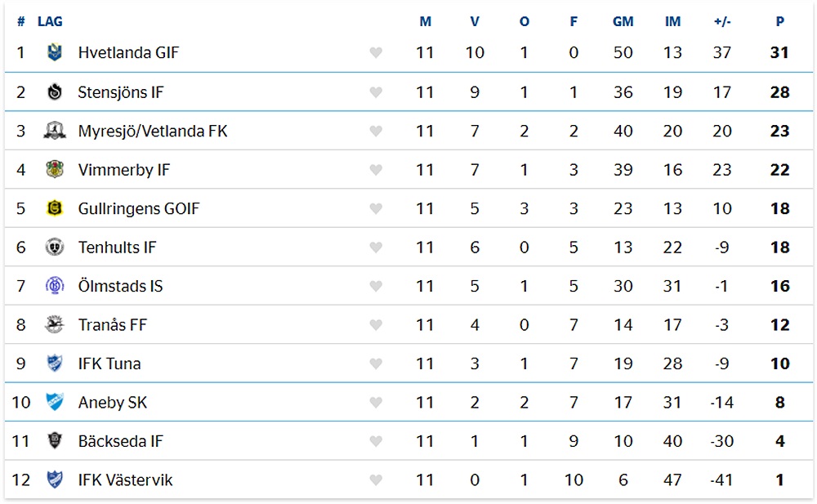Click the Hvetlanda GIF club crest

tap(55, 52)
